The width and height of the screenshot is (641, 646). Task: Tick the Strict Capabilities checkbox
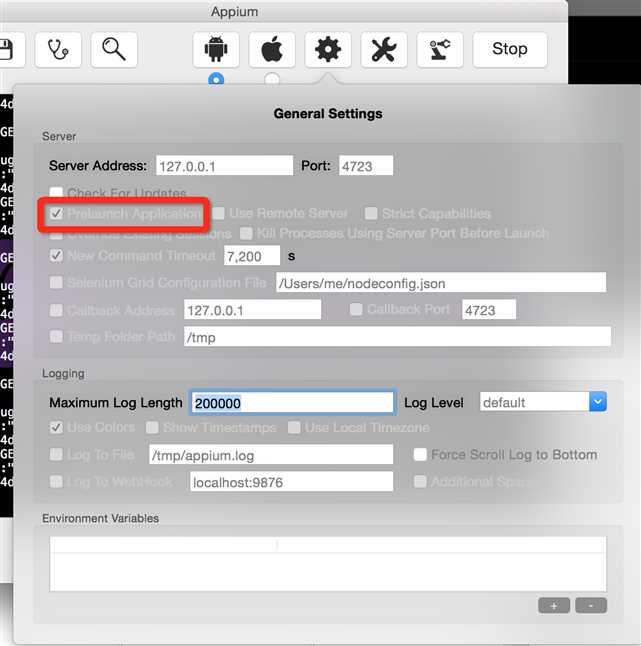(371, 213)
